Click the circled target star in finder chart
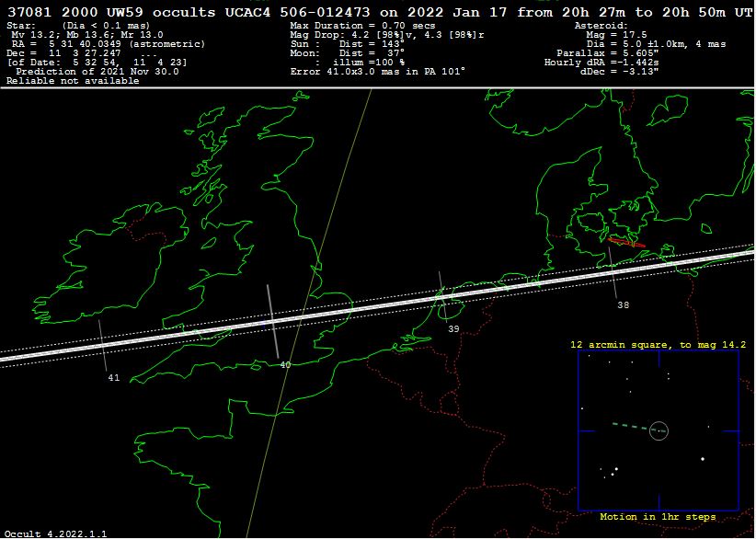Viewport: 756px width, 539px height. (659, 430)
